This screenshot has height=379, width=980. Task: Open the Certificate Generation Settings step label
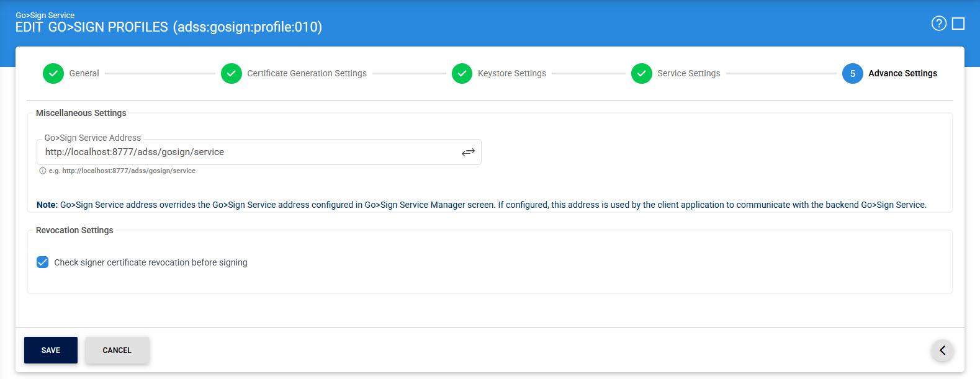coord(307,73)
